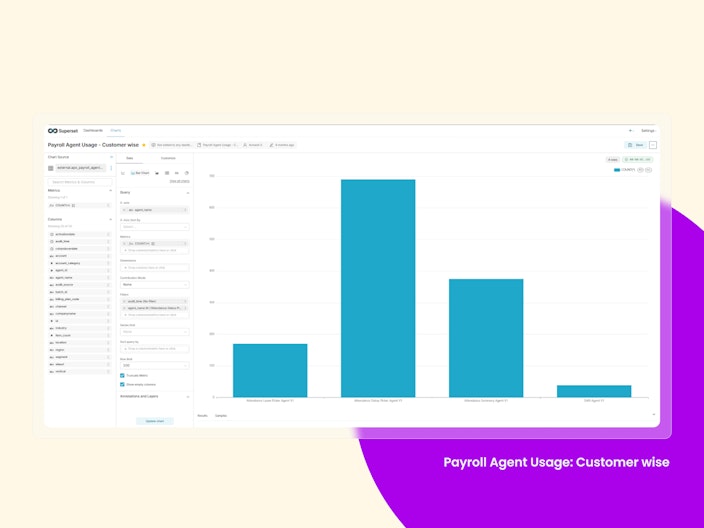Open the dataset options three-dot menu
This screenshot has height=528, width=704.
[x=111, y=168]
